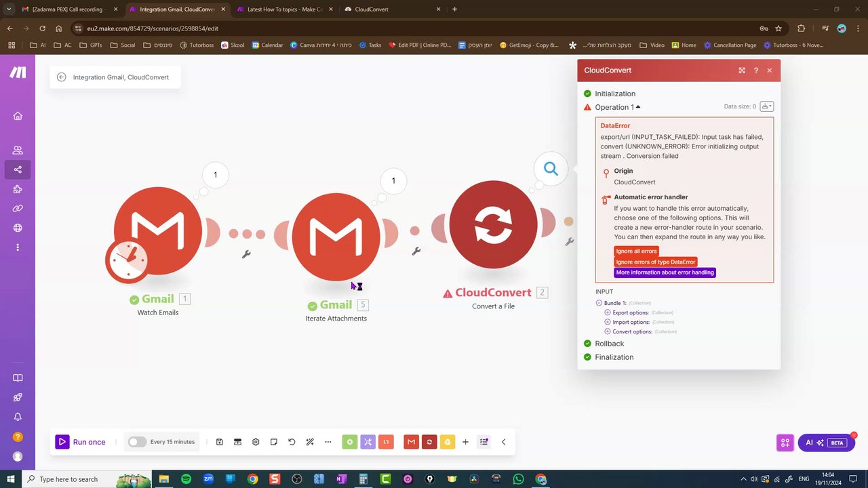Open Webhooks globe icon in the sidebar
Screen dimensions: 868x488
pyautogui.click(x=18, y=228)
